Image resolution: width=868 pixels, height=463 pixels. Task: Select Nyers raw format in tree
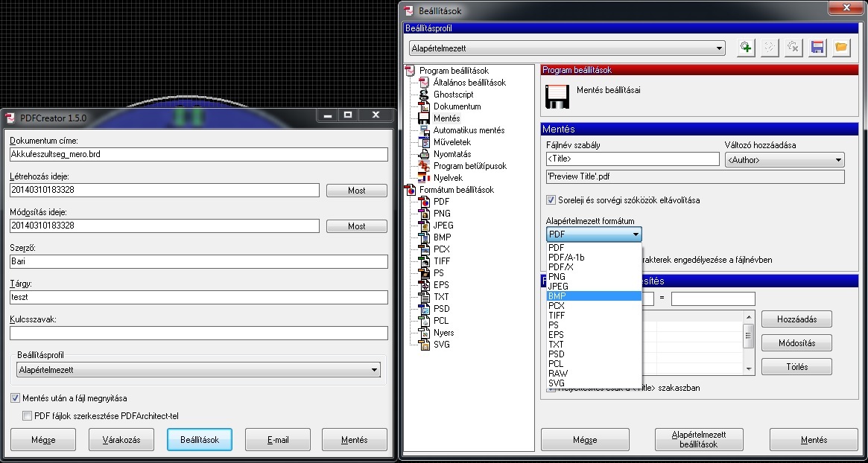pos(443,333)
